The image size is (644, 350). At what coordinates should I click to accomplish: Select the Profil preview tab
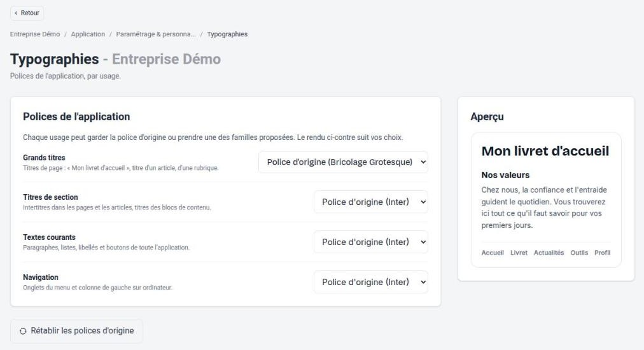coord(603,253)
